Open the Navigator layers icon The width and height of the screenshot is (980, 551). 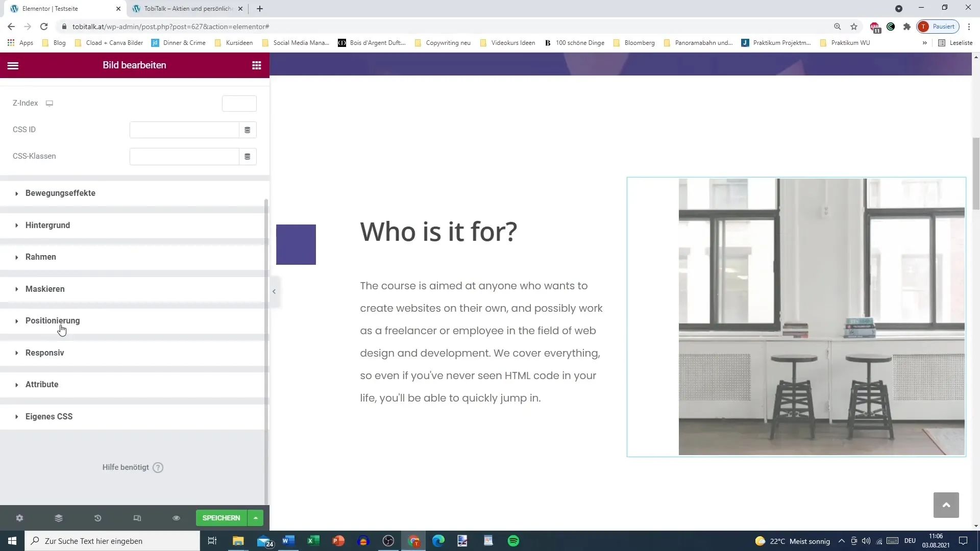(59, 518)
